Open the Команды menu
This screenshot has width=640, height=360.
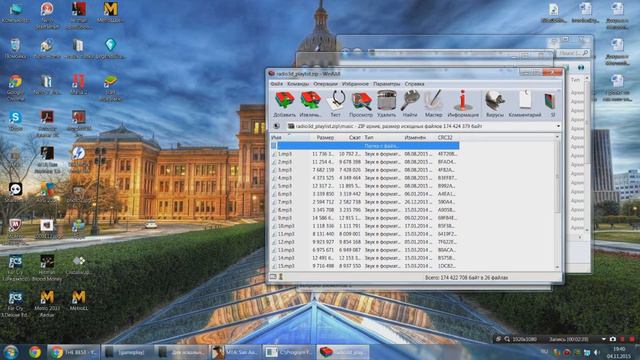tap(298, 84)
